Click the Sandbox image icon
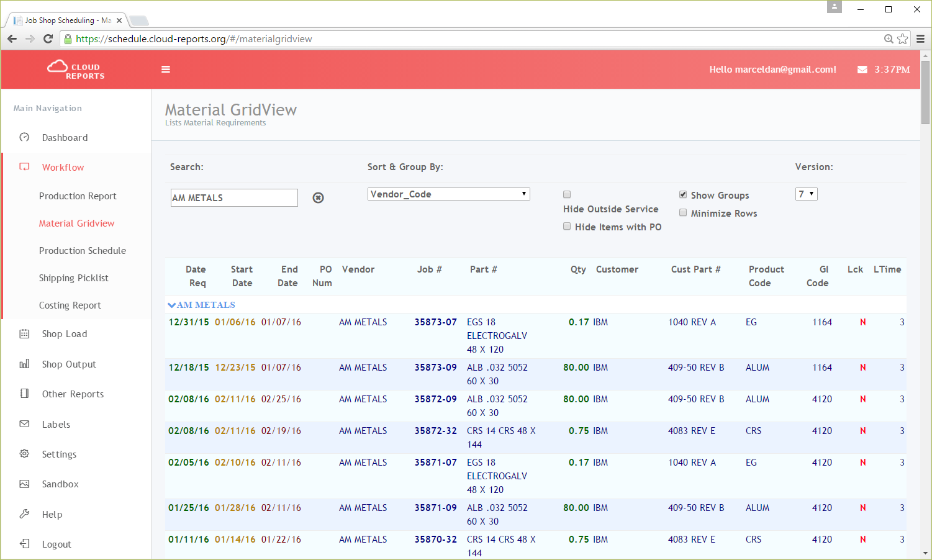Viewport: 932px width, 560px height. 24,484
